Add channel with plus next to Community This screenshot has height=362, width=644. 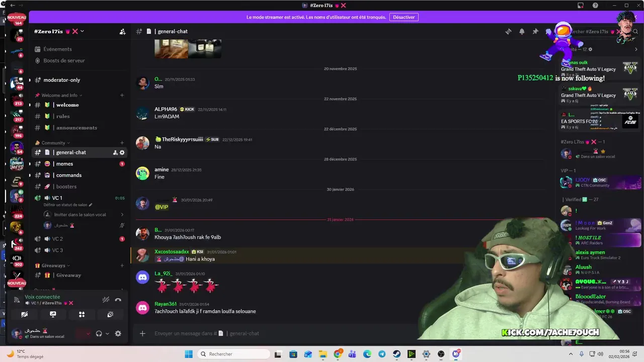click(x=122, y=143)
